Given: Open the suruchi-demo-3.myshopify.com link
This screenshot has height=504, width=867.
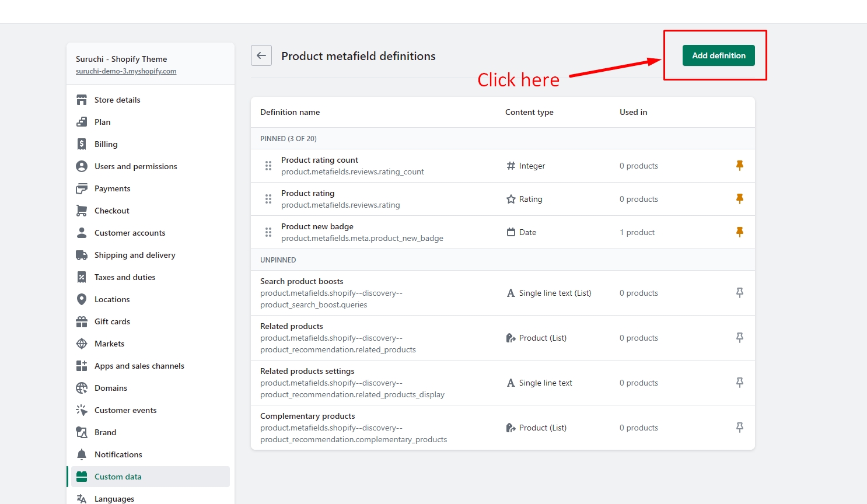Looking at the screenshot, I should tap(126, 71).
